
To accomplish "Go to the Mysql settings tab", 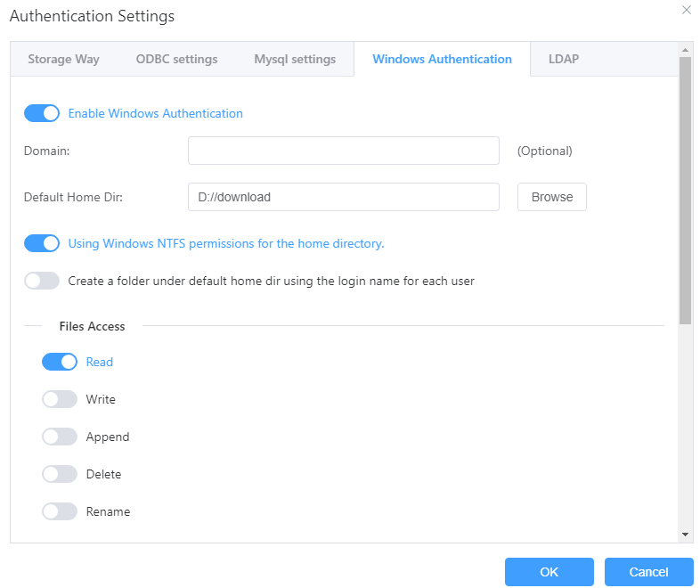I will pyautogui.click(x=295, y=59).
